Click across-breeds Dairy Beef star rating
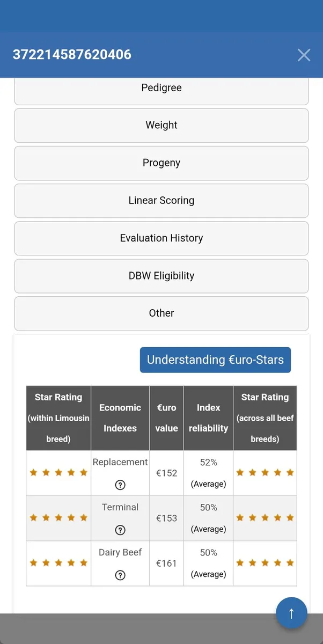The image size is (323, 644). [x=265, y=562]
